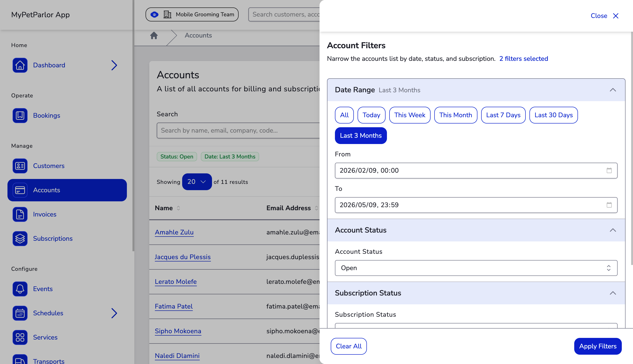Screen dimensions: 633x364
Task: Click the From date input field
Action: coord(476,171)
